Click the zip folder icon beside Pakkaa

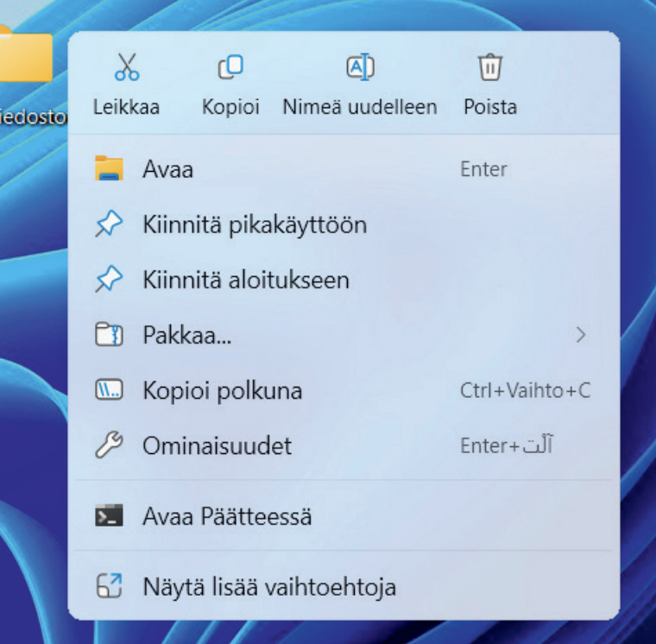109,334
